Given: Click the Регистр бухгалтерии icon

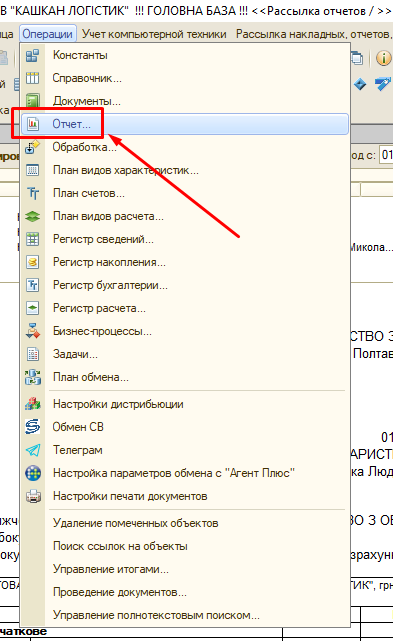Looking at the screenshot, I should [x=33, y=285].
